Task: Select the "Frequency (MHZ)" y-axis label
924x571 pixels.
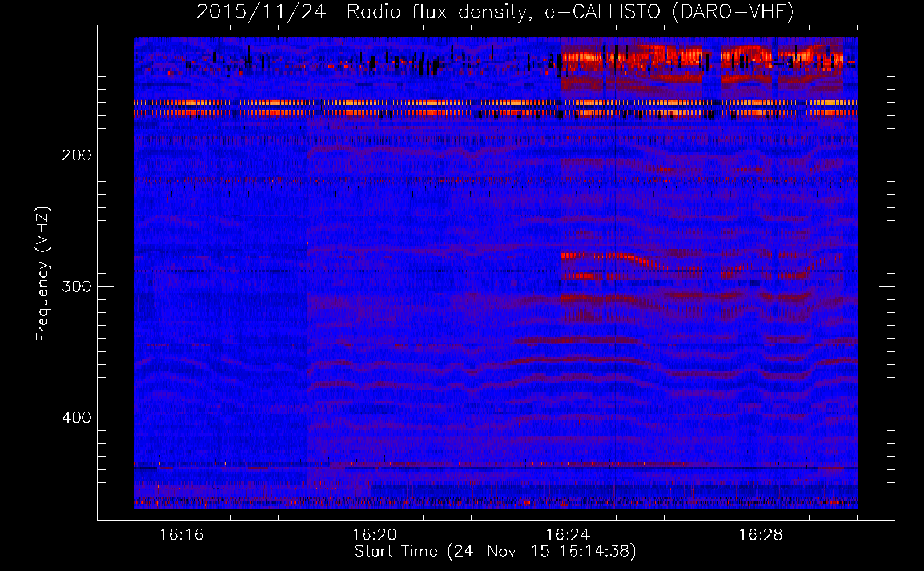Action: tap(43, 274)
